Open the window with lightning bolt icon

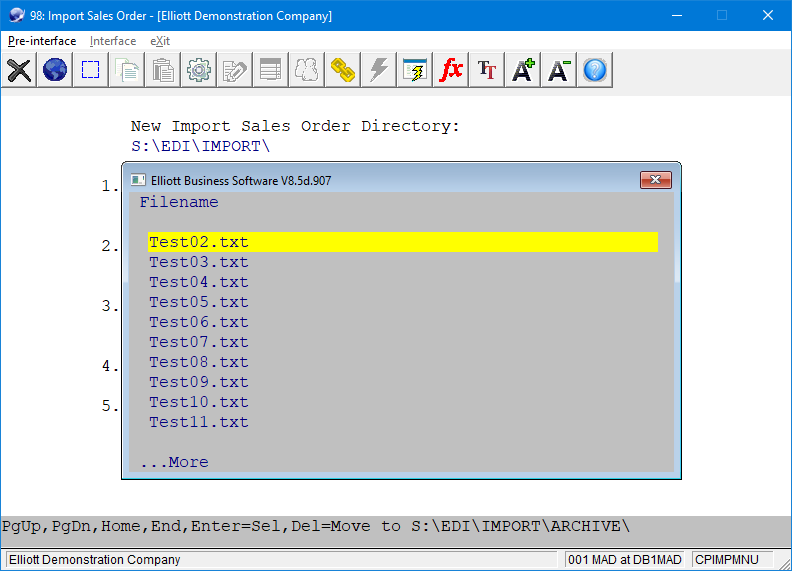click(415, 70)
